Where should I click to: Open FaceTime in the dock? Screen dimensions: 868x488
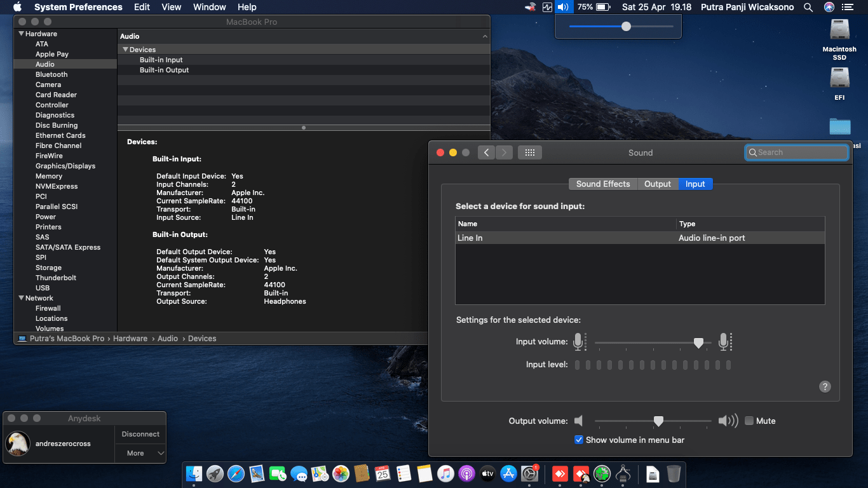point(278,473)
